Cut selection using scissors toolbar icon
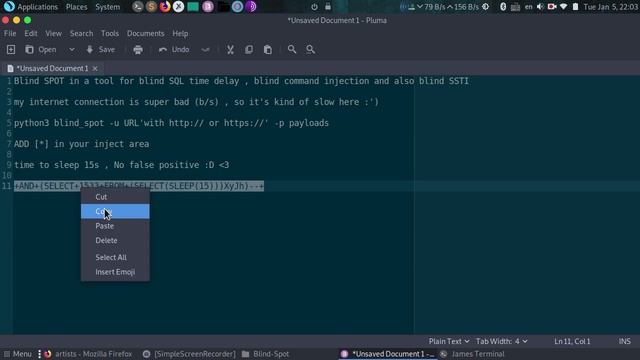The width and height of the screenshot is (640, 360). click(230, 49)
